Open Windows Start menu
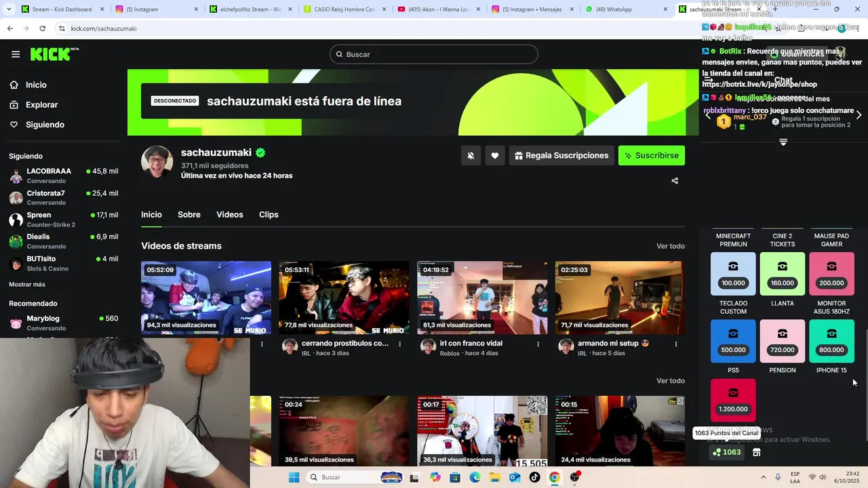Screen dimensions: 868x488 pos(294,477)
